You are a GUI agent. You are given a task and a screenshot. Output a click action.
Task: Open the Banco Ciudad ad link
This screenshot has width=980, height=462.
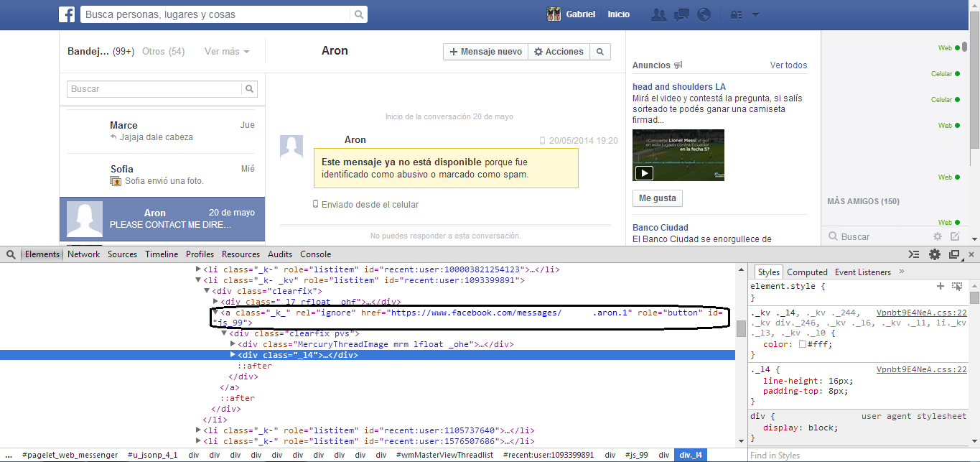(x=660, y=228)
